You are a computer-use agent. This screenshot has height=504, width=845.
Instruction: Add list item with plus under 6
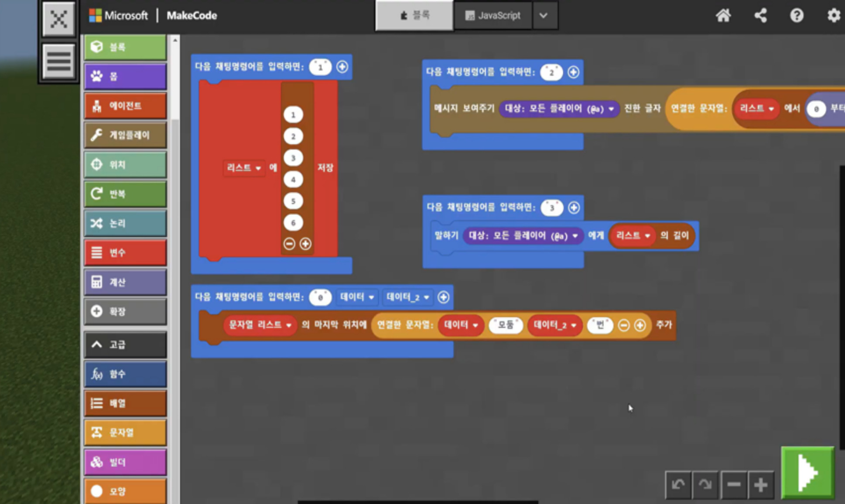[305, 244]
